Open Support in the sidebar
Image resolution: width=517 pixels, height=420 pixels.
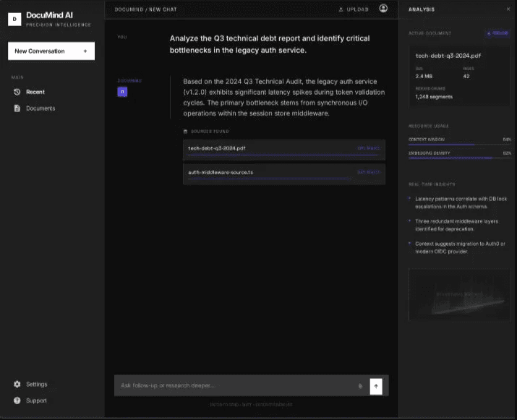coord(36,401)
